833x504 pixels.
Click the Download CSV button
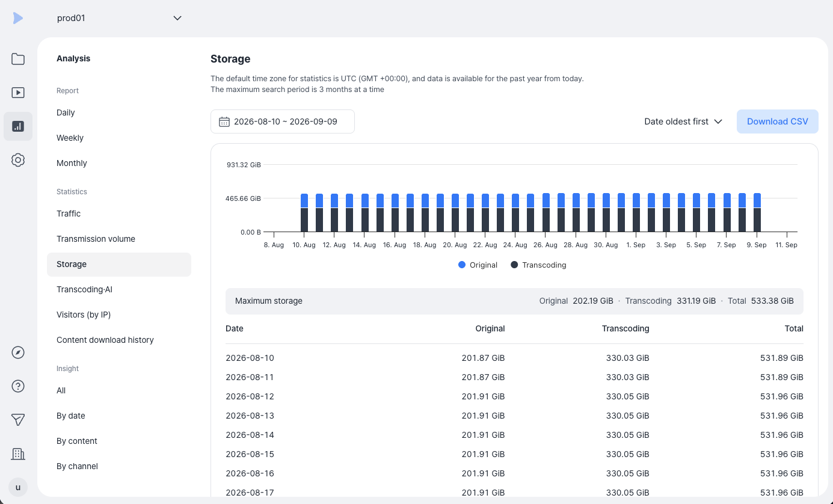coord(778,121)
